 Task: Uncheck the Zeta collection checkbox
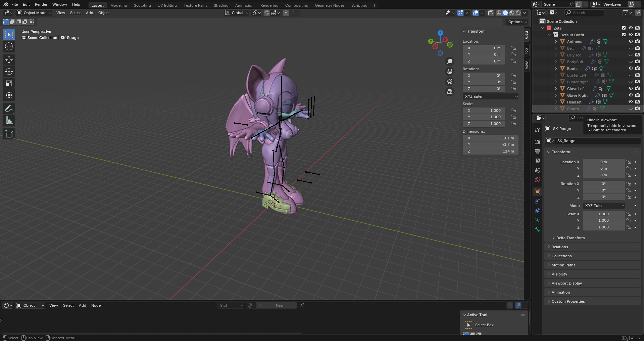pos(624,28)
